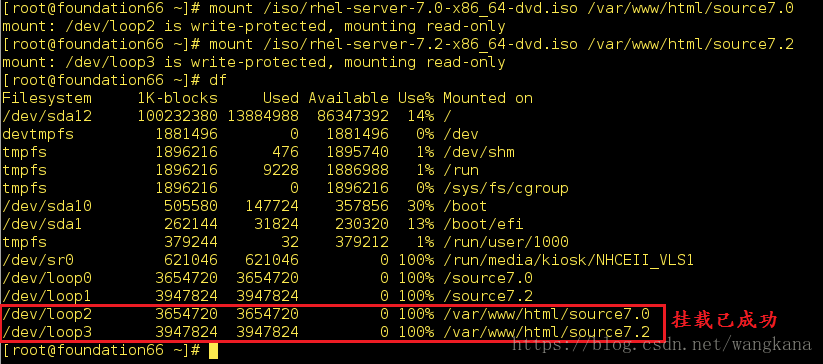The height and width of the screenshot is (364, 823).
Task: Click the 262144 blocks value for /dev/sda1
Action: [191, 224]
